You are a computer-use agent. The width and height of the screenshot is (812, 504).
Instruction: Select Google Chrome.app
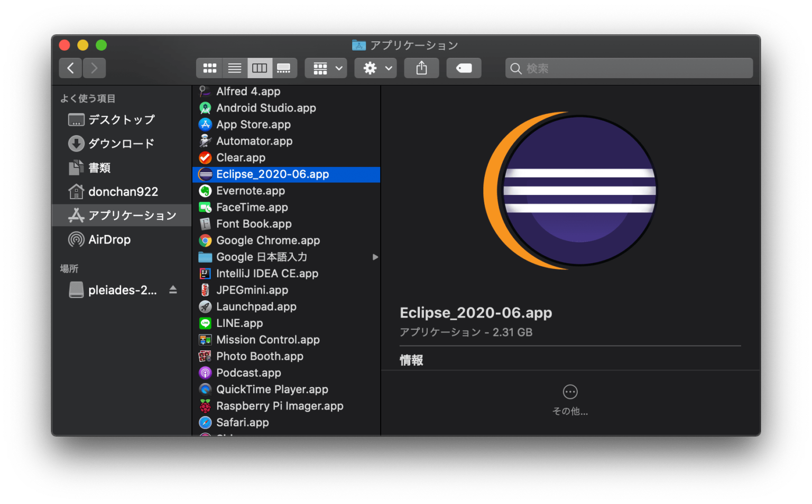[x=267, y=240]
